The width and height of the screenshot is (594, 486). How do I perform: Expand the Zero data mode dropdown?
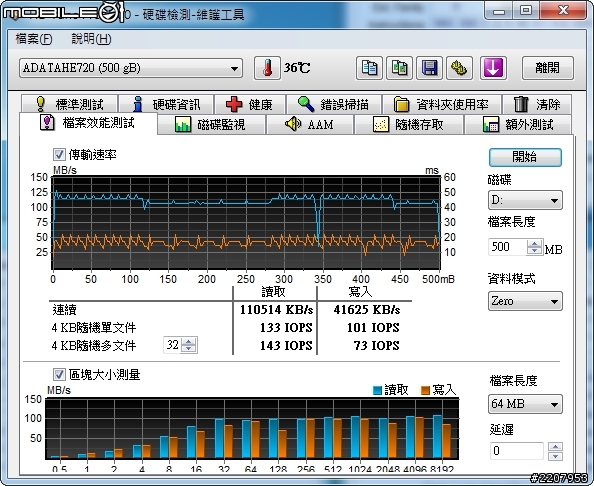[525, 301]
